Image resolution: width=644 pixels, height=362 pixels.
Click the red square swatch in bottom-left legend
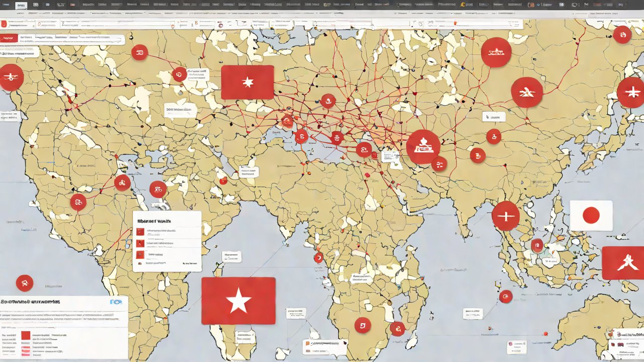[x=26, y=335]
